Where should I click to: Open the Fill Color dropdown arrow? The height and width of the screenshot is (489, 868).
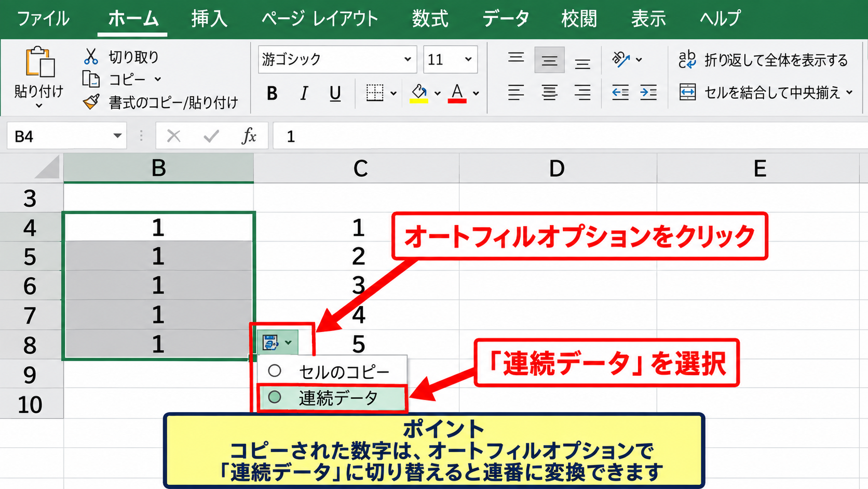438,94
